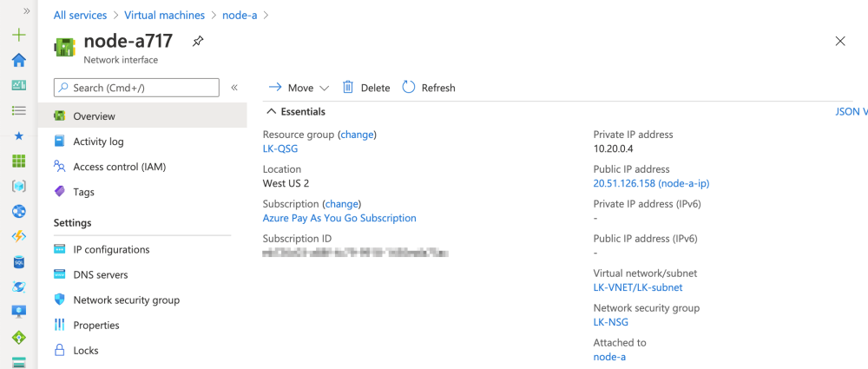This screenshot has width=868, height=369.
Task: Open the Move dropdown menu
Action: click(299, 88)
